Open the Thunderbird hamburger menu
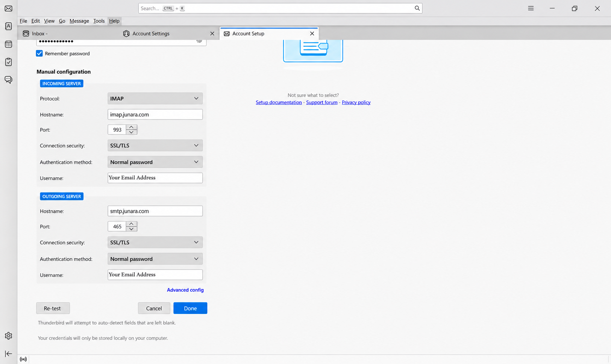This screenshot has height=364, width=611. 531,8
